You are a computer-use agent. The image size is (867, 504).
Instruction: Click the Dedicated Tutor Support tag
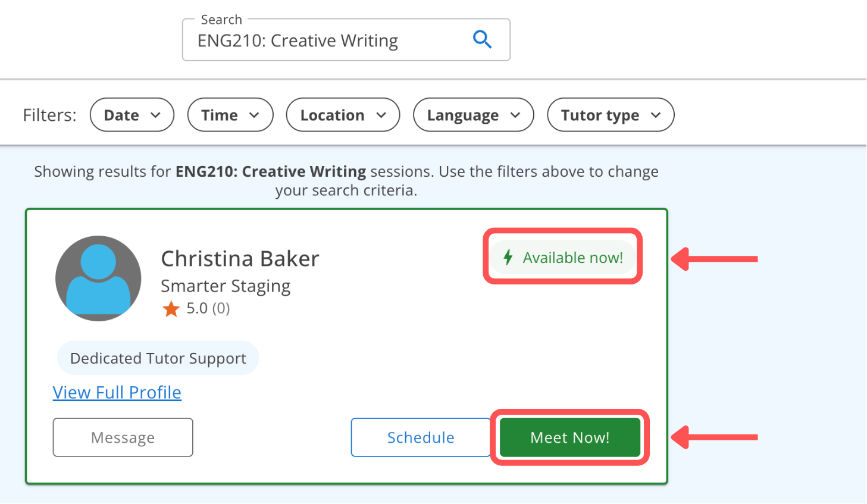coord(158,358)
